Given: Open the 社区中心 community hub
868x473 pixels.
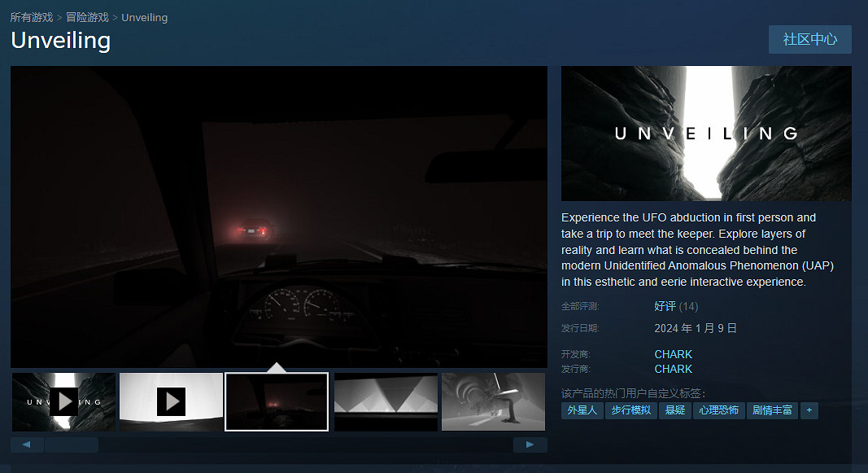Looking at the screenshot, I should point(809,39).
